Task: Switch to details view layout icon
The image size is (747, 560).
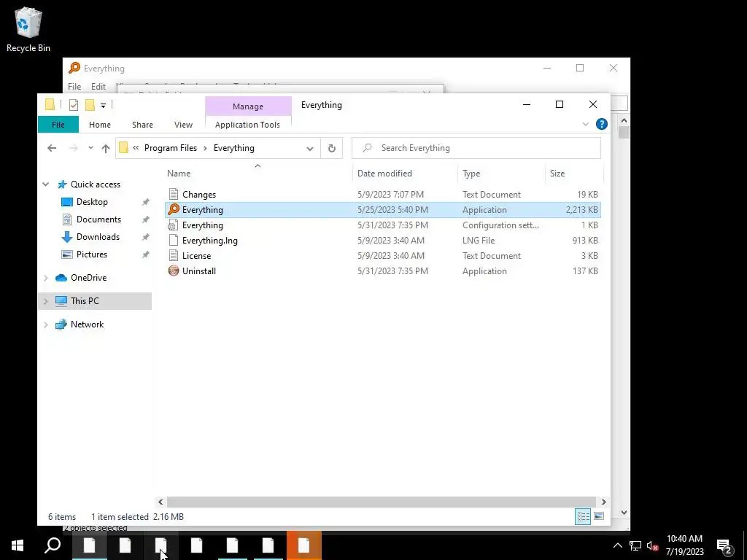Action: click(x=583, y=516)
